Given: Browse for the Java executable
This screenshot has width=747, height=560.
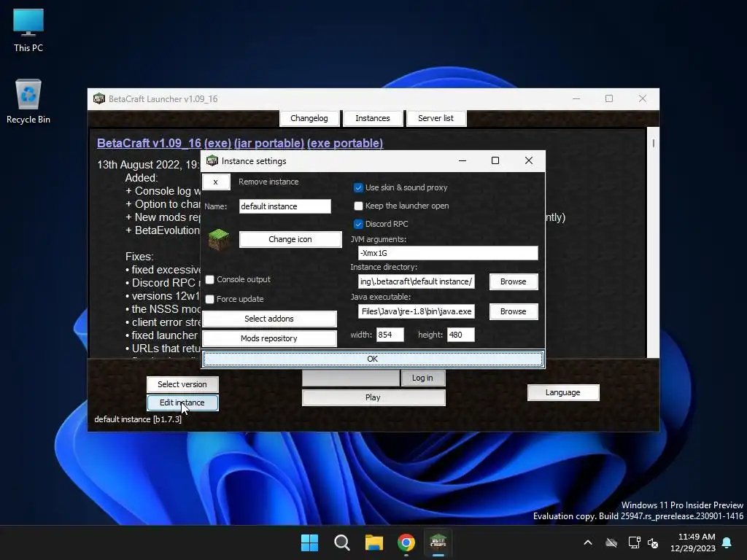Looking at the screenshot, I should click(x=514, y=311).
